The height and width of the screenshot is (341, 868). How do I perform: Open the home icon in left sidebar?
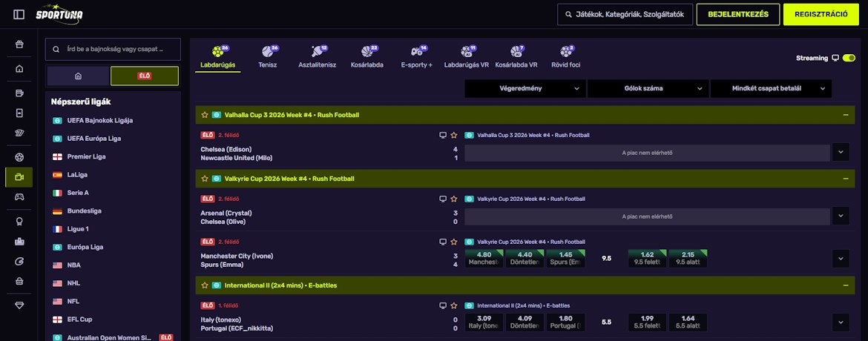pos(19,69)
